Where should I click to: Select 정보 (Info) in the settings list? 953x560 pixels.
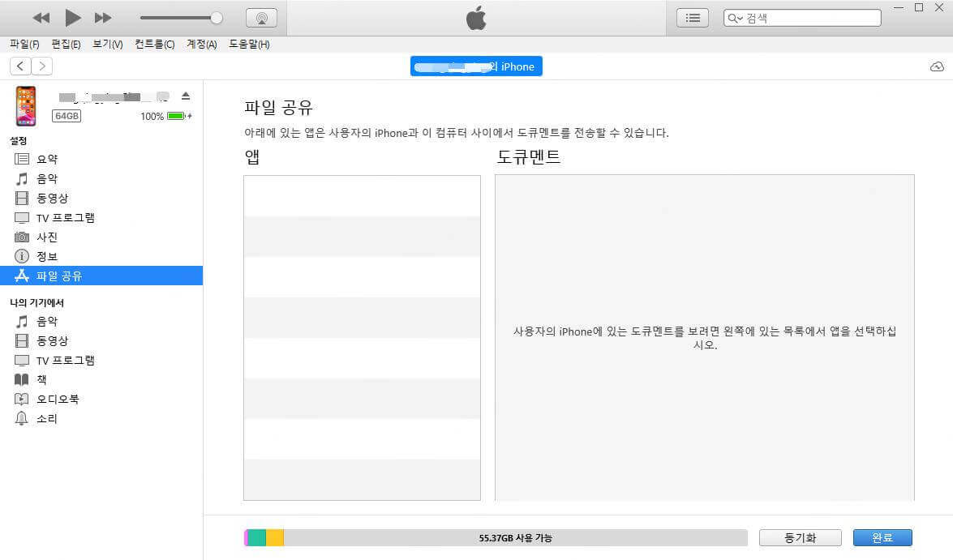(45, 256)
